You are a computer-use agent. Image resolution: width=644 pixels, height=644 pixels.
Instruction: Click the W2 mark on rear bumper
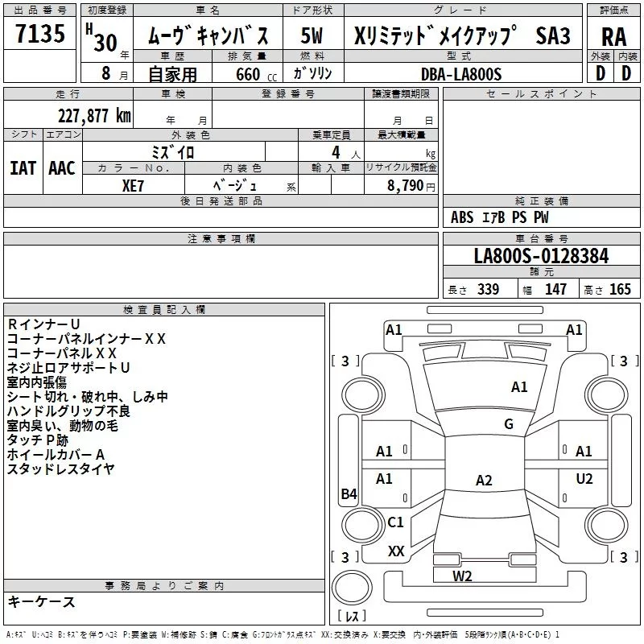[462, 576]
